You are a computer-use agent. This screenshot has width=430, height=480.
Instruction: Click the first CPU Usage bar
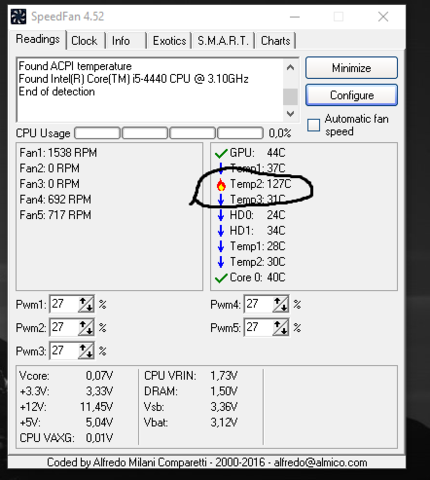point(97,133)
